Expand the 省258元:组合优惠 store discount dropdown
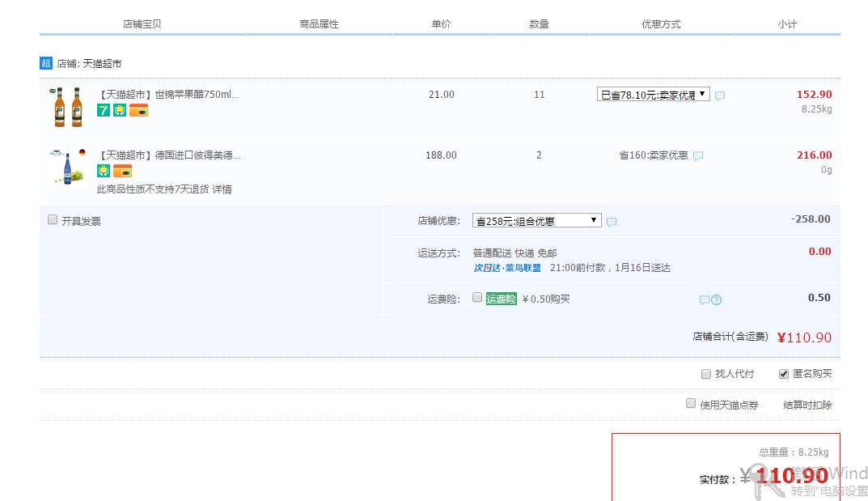Screen dimensions: 868x501 pos(536,221)
